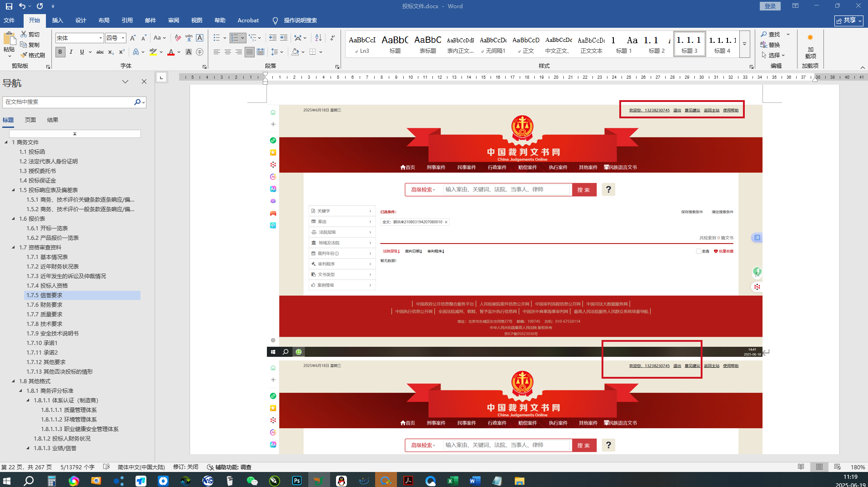Apply italic formatting
This screenshot has height=487, width=868.
pos(71,52)
